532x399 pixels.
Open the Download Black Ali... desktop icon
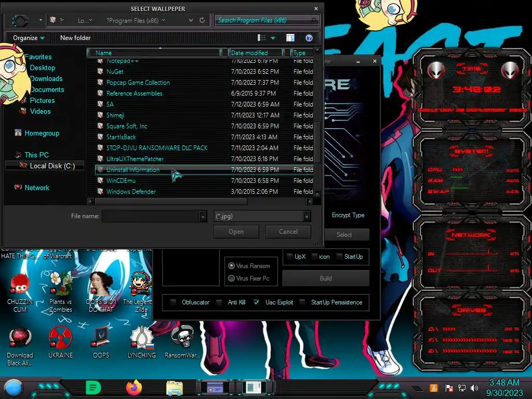pos(20,347)
